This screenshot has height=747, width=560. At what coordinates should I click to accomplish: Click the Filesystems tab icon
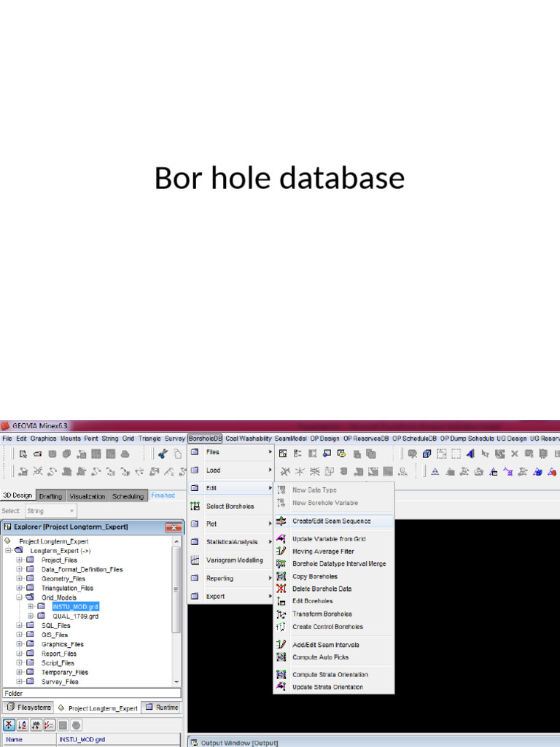pos(11,707)
